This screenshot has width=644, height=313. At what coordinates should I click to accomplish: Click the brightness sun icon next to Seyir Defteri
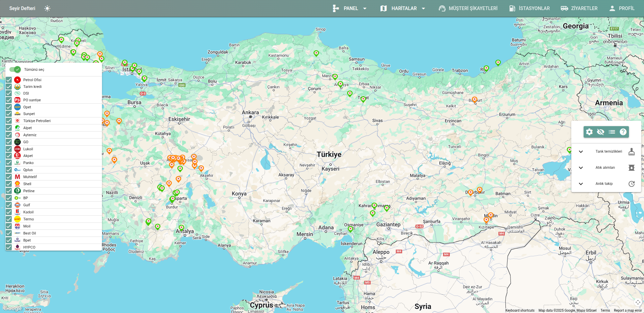click(47, 8)
